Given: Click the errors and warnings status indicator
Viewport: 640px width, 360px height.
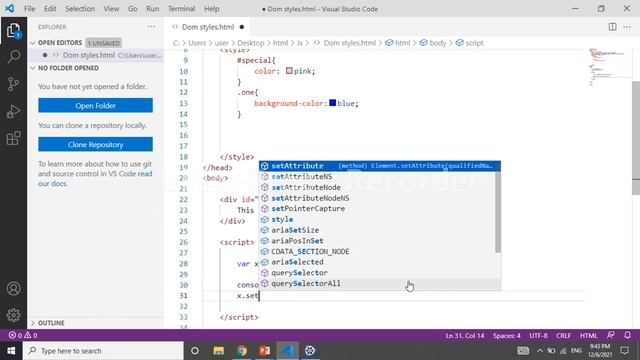Looking at the screenshot, I should click(23, 335).
